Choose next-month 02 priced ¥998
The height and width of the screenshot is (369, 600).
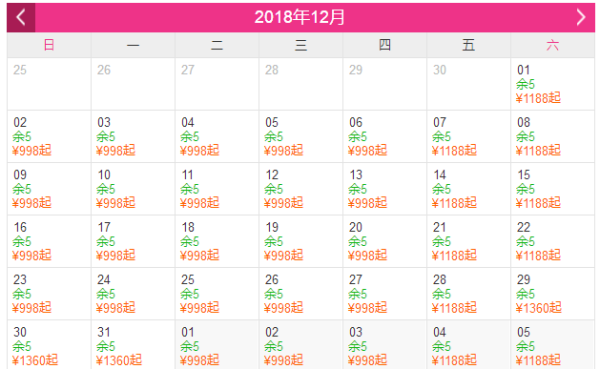301,345
